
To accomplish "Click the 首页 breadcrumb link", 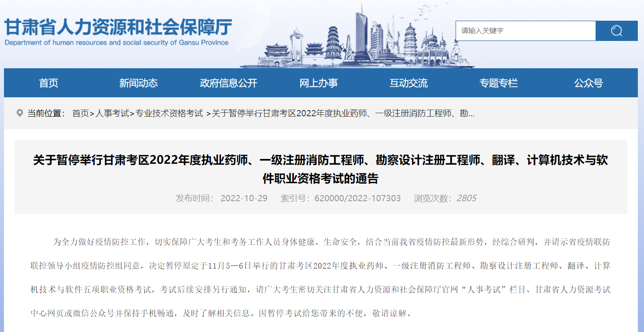I will click(81, 113).
